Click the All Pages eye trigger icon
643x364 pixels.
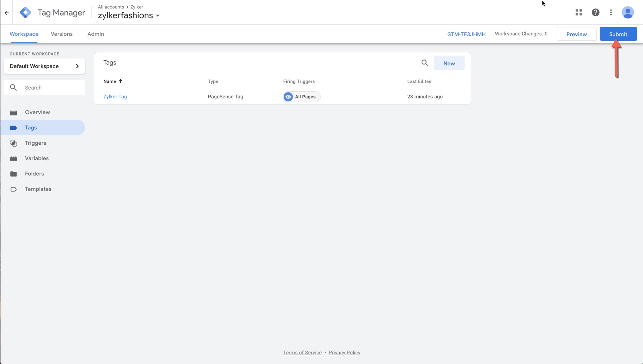tap(288, 97)
